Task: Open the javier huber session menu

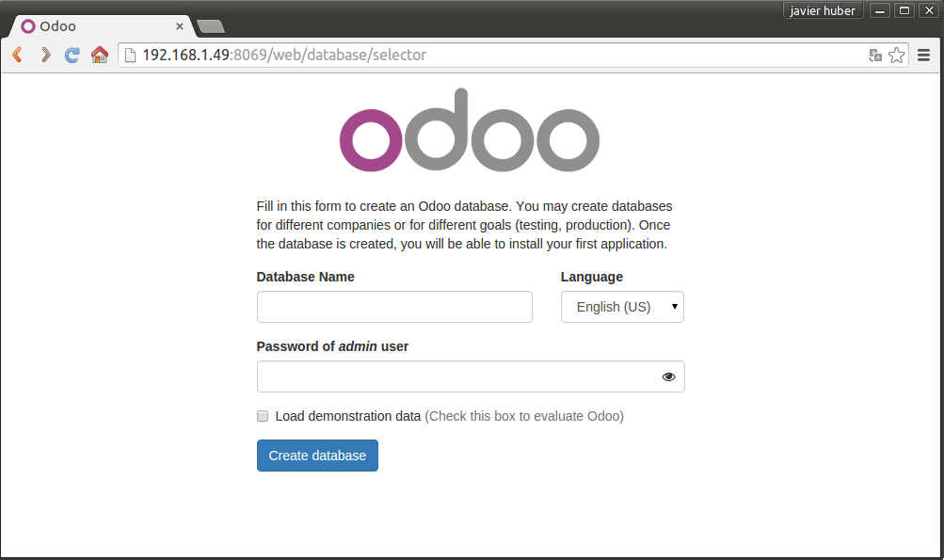Action: pos(823,10)
